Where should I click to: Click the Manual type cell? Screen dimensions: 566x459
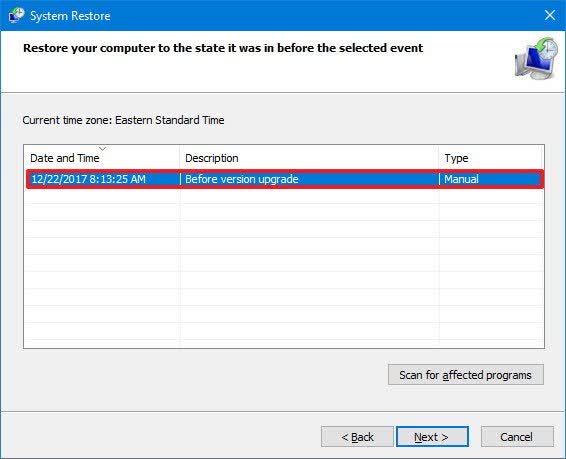(461, 179)
